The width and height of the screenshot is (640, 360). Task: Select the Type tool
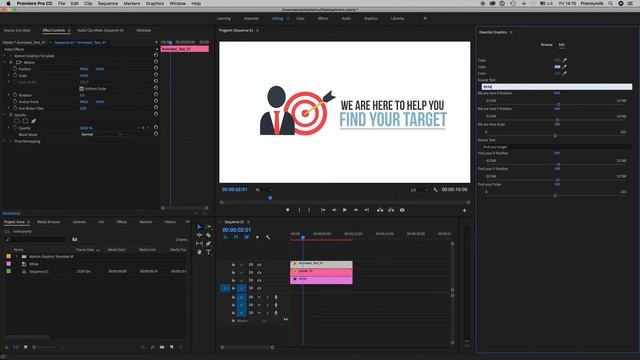pyautogui.click(x=209, y=252)
